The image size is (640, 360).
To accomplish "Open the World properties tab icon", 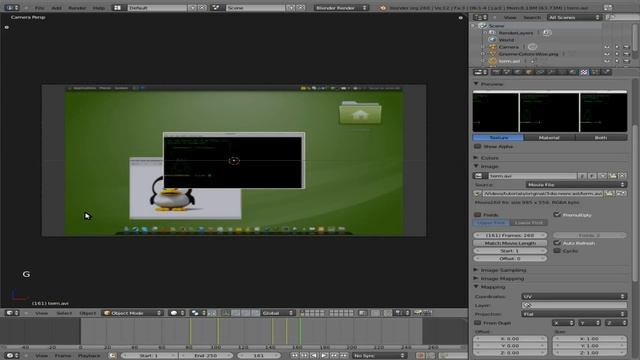I will coord(518,72).
